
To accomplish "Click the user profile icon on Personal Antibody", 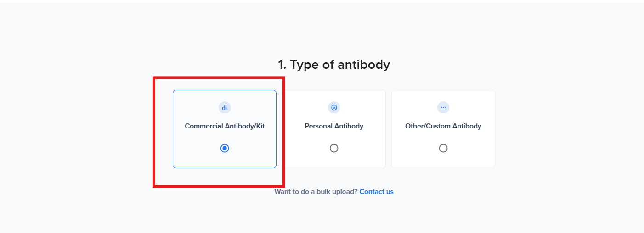I will click(x=334, y=107).
